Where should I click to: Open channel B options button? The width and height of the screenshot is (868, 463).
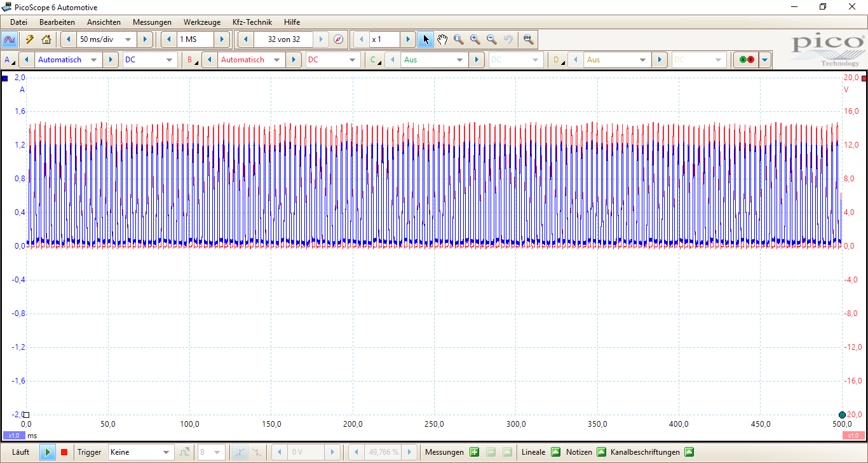click(x=193, y=60)
